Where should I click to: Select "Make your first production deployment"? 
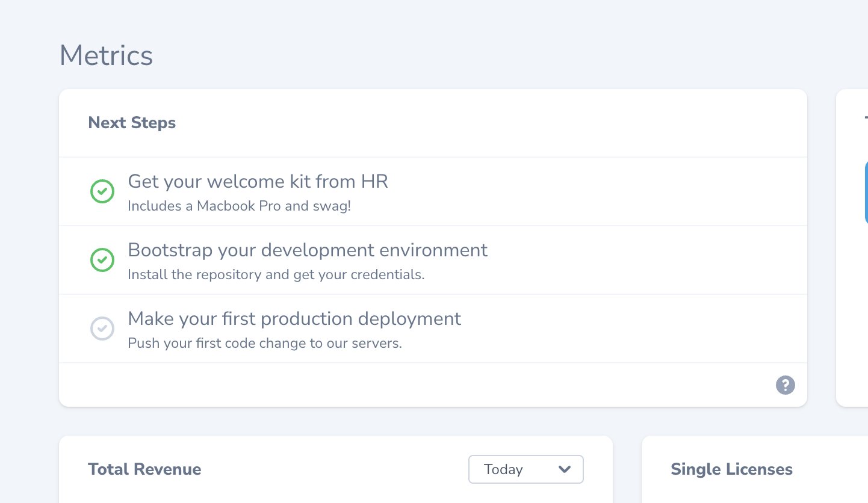[294, 319]
